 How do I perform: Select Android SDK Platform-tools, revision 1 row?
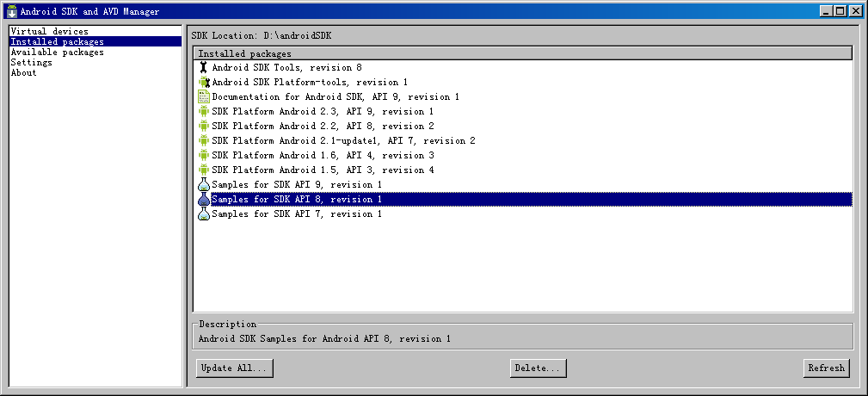(x=523, y=82)
